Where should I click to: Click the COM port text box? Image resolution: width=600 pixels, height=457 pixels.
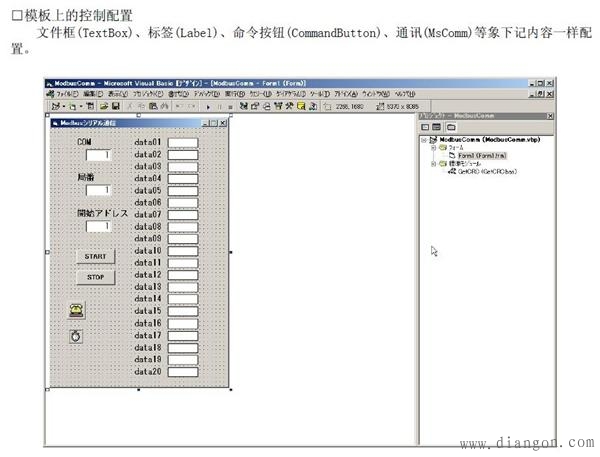[98, 155]
